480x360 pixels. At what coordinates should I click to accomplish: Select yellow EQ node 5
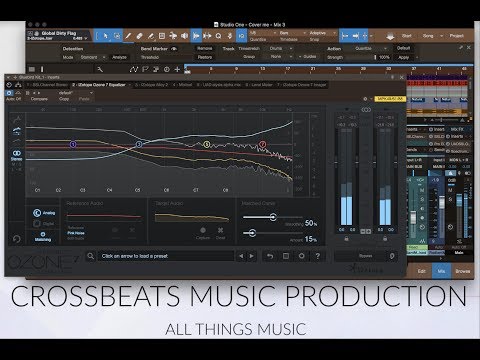click(207, 144)
